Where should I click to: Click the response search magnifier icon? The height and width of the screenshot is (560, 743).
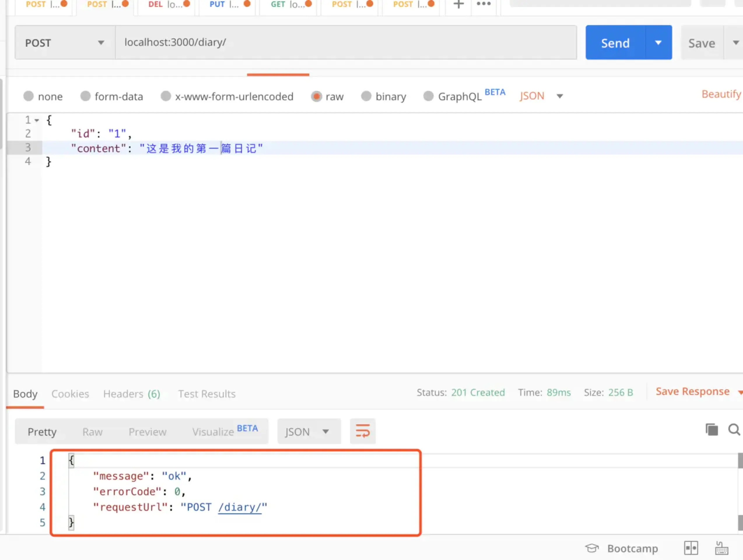click(x=734, y=430)
